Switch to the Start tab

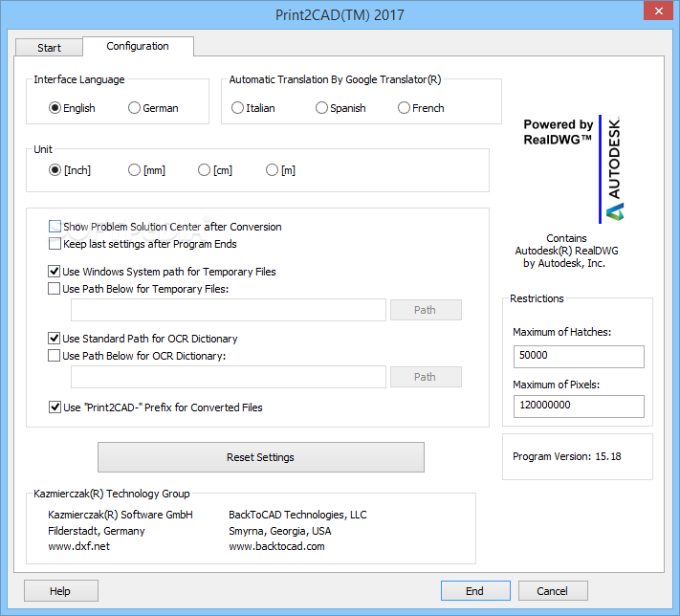[49, 48]
